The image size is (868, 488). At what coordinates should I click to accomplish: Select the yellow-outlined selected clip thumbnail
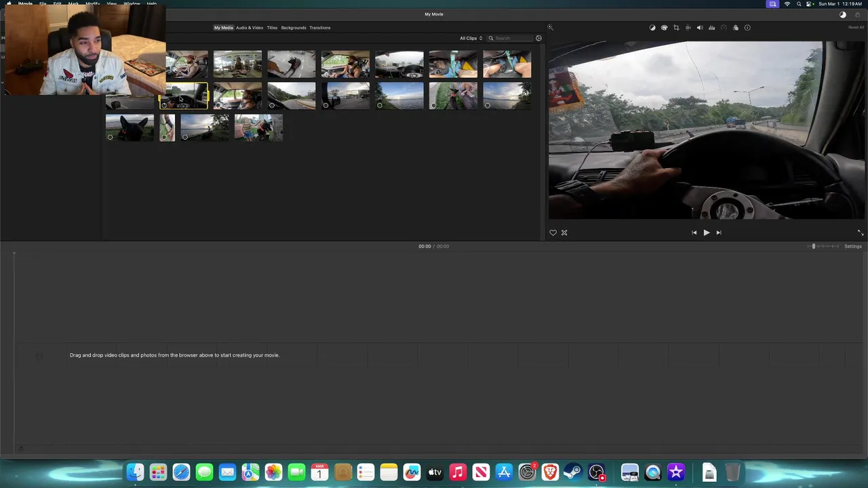coord(184,96)
